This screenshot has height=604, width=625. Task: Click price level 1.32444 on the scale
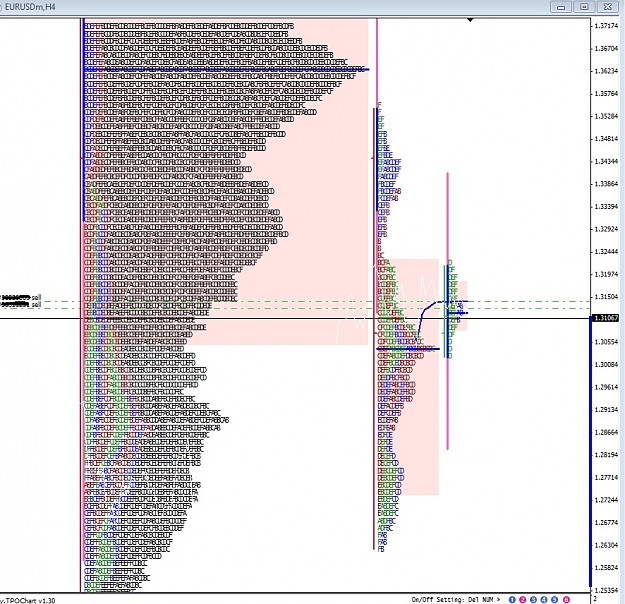pyautogui.click(x=606, y=252)
